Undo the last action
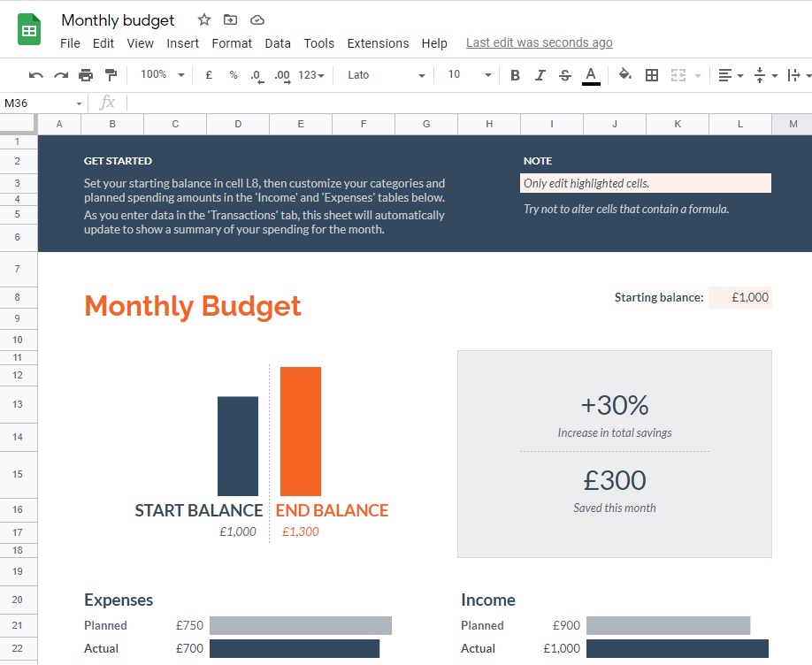The width and height of the screenshot is (812, 665). (35, 75)
